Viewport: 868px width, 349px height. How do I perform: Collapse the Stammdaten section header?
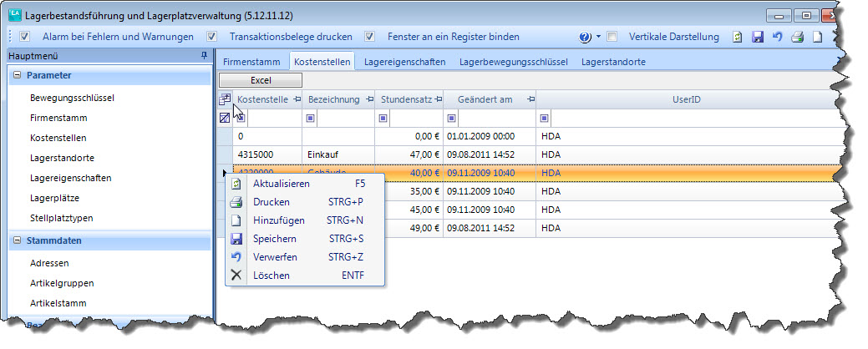(18, 240)
